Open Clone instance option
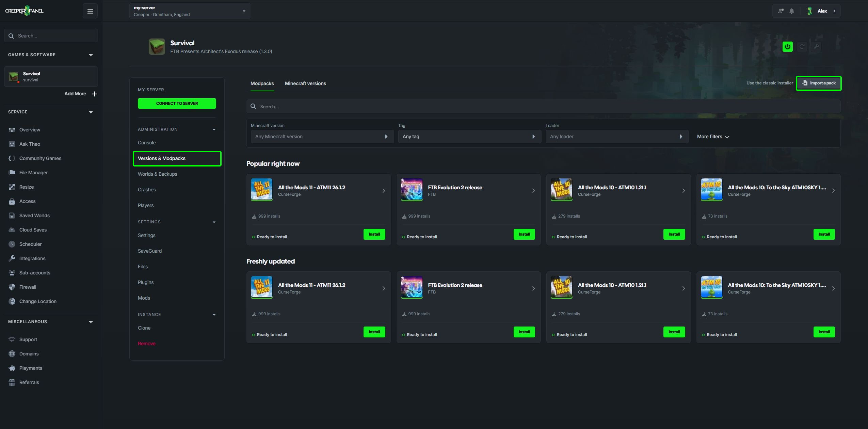868x429 pixels. (x=144, y=328)
